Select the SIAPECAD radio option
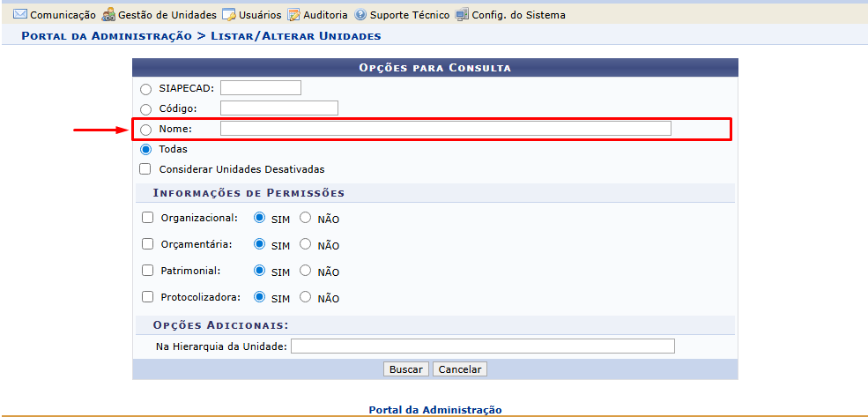 146,88
